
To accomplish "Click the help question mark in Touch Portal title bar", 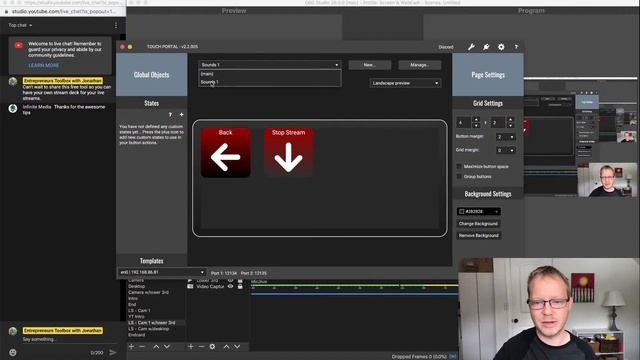I will [x=516, y=47].
